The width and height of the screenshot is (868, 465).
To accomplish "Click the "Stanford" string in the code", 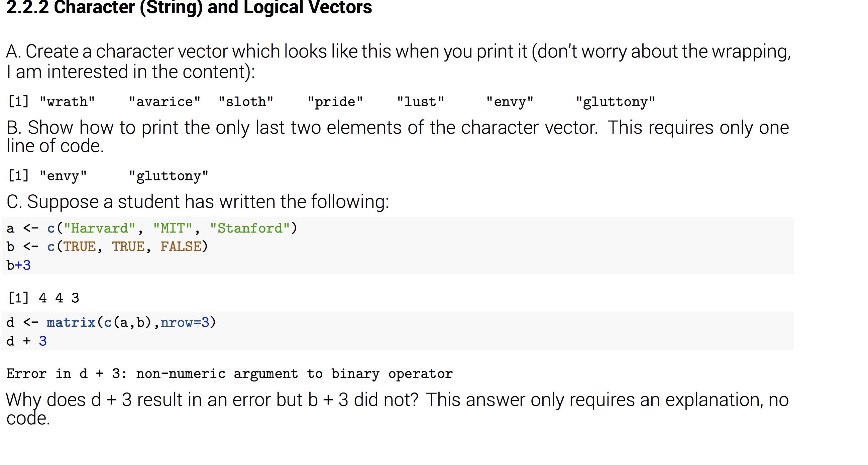I will [250, 228].
